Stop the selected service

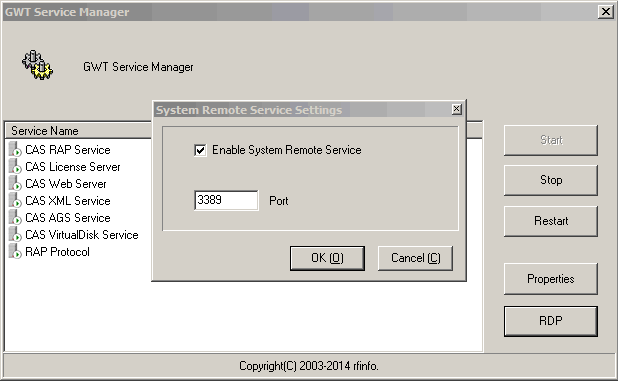pyautogui.click(x=551, y=180)
